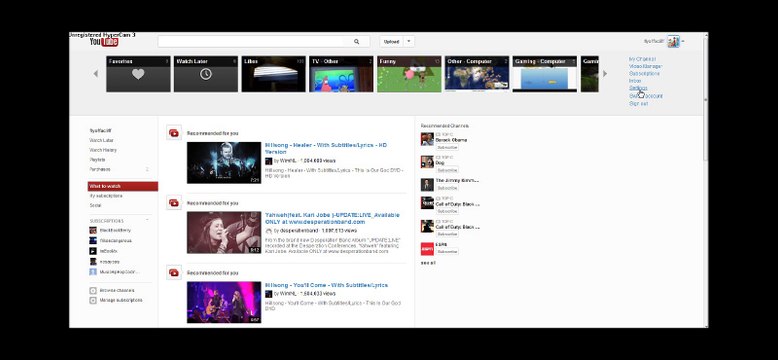This screenshot has height=360, width=778.
Task: Click desperationband uploader avatar icon
Action: pyautogui.click(x=268, y=231)
